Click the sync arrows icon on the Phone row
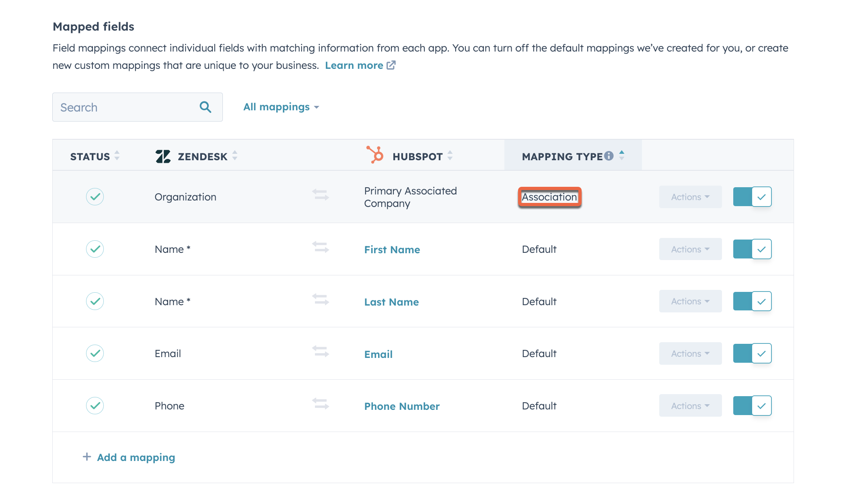This screenshot has height=496, width=868. tap(320, 405)
